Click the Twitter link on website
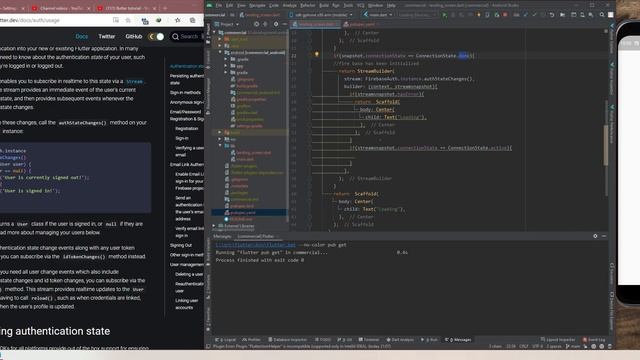This screenshot has width=640, height=360. [107, 36]
